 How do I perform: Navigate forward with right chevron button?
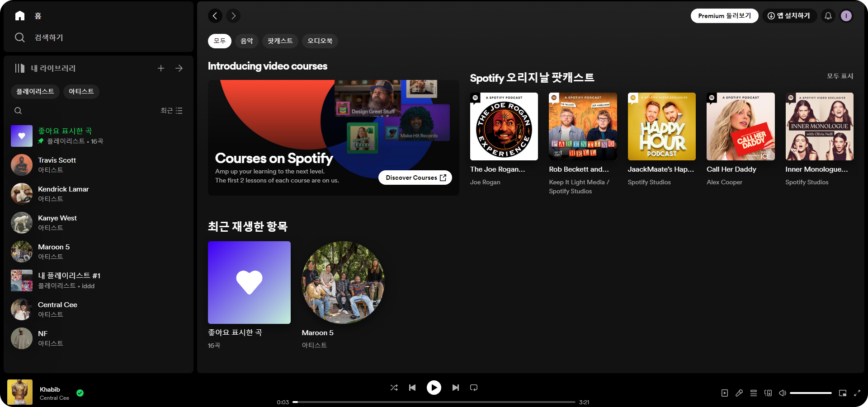pos(233,16)
